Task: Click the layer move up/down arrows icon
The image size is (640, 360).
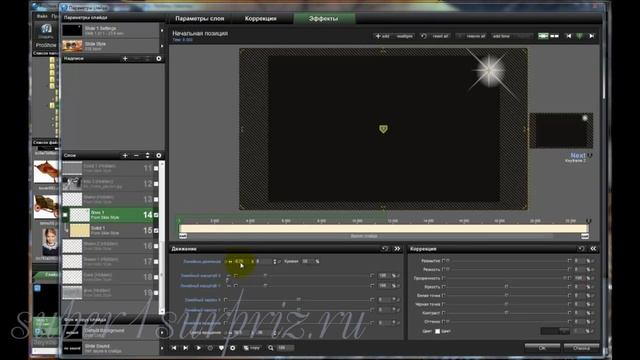Action: coord(147,156)
